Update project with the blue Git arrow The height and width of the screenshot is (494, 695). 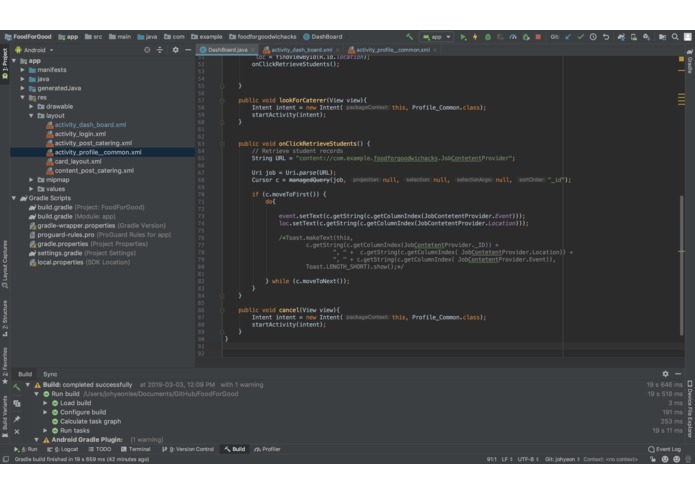[568, 37]
